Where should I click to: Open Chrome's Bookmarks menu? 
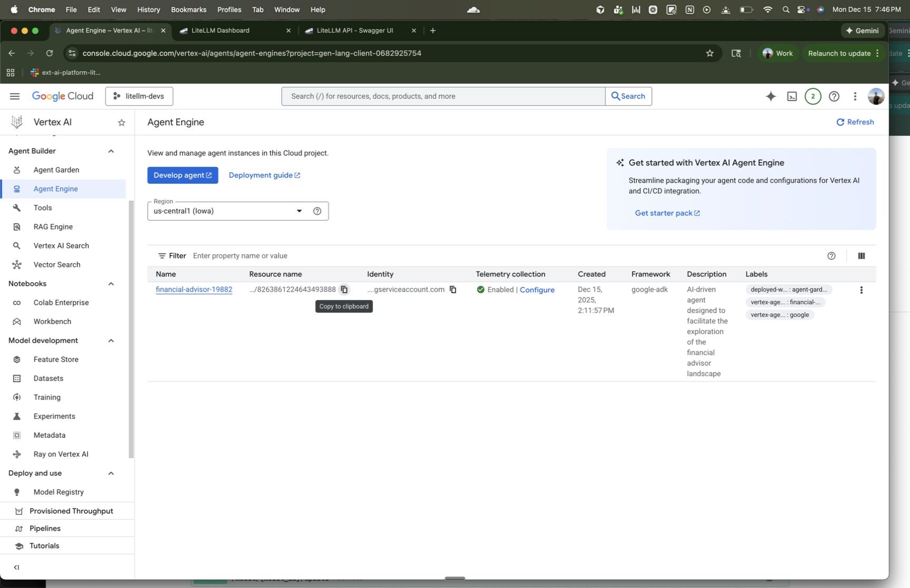coord(189,9)
